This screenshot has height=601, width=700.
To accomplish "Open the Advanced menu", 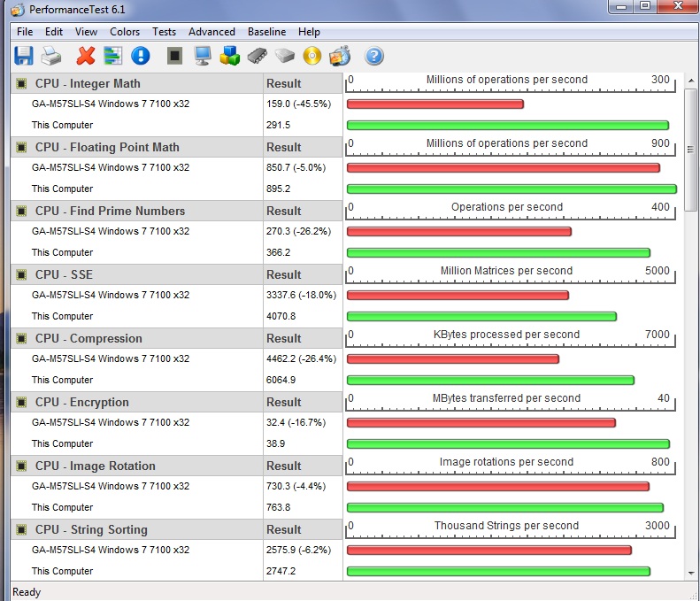I will tap(212, 32).
